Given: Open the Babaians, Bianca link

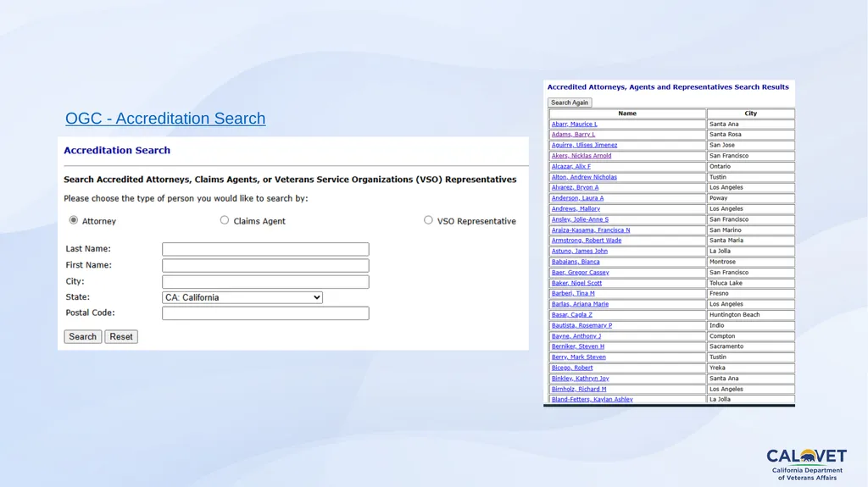Looking at the screenshot, I should 576,262.
